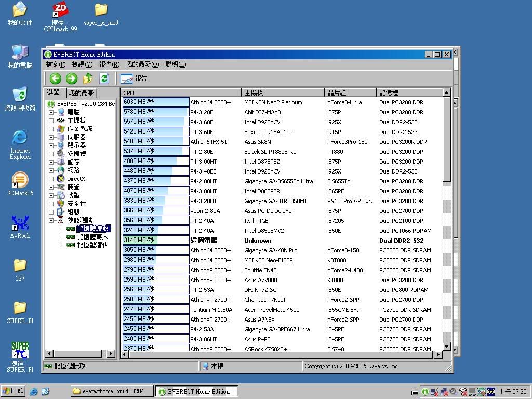Click the tree panel scroll left arrow
The height and width of the screenshot is (399, 532).
click(x=49, y=354)
